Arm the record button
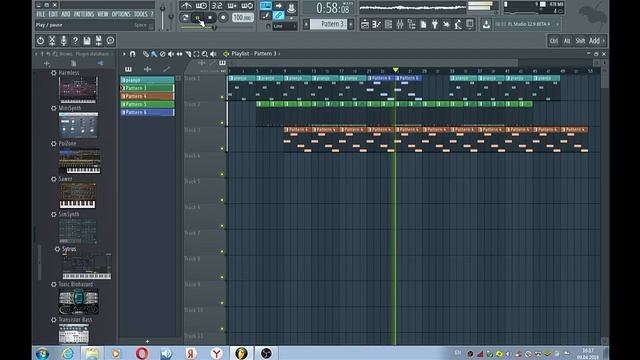 point(223,18)
